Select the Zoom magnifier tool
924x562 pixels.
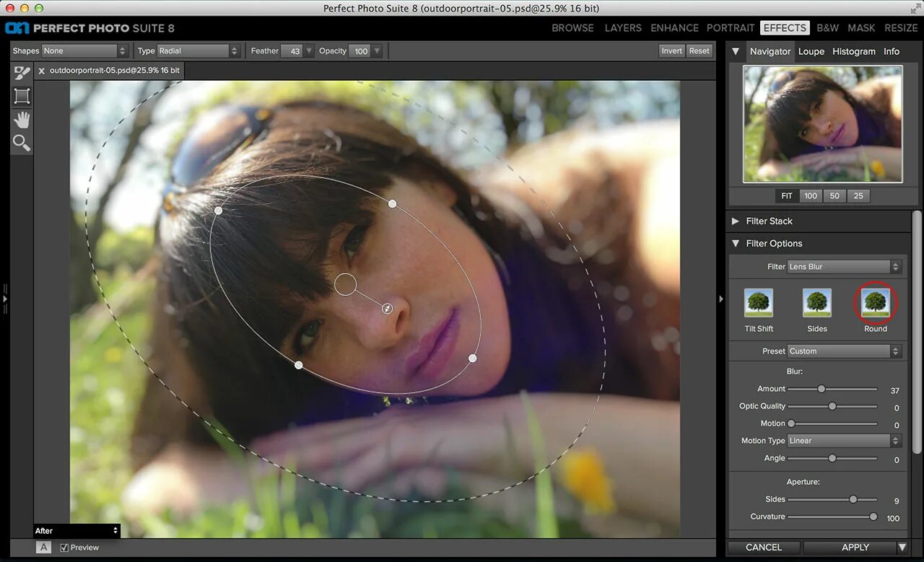tap(22, 143)
